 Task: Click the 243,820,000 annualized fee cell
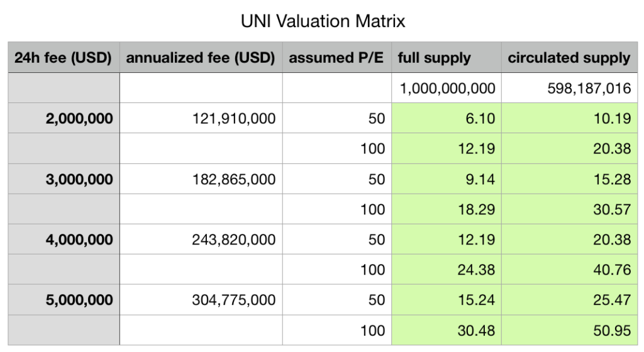coord(201,239)
